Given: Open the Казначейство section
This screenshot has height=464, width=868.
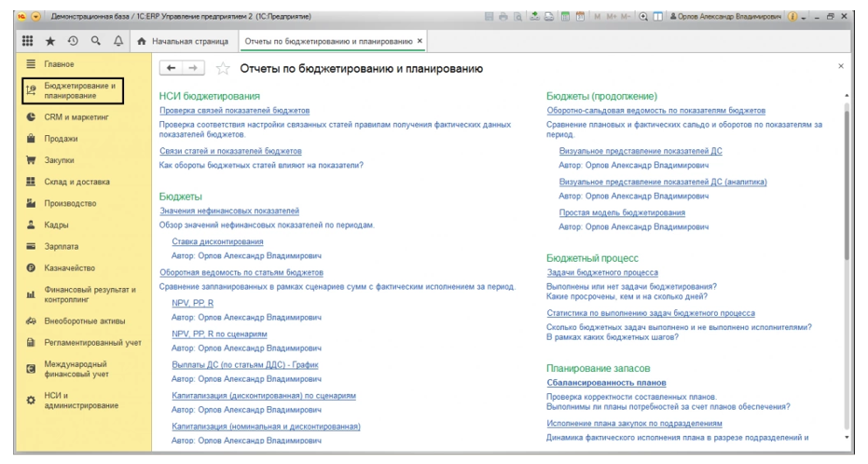Looking at the screenshot, I should click(x=70, y=267).
